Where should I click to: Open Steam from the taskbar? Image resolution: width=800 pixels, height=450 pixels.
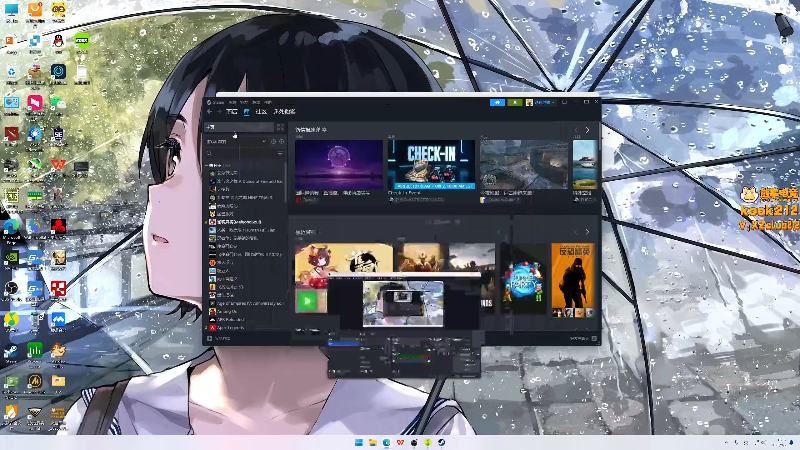pyautogui.click(x=441, y=442)
